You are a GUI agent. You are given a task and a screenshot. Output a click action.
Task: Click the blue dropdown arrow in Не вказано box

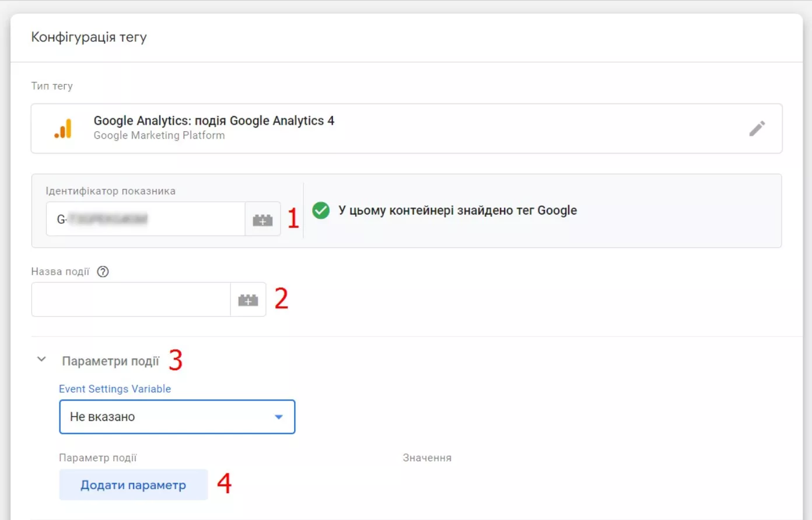tap(278, 417)
